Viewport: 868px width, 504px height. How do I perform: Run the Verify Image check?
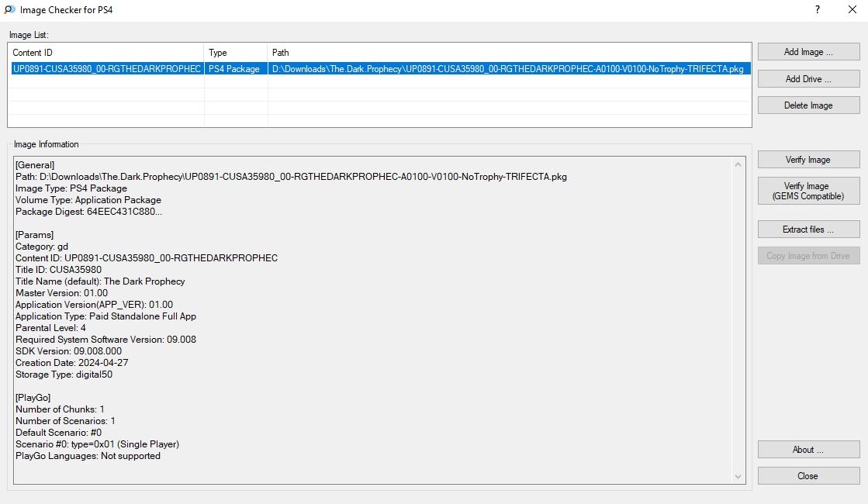pos(808,159)
